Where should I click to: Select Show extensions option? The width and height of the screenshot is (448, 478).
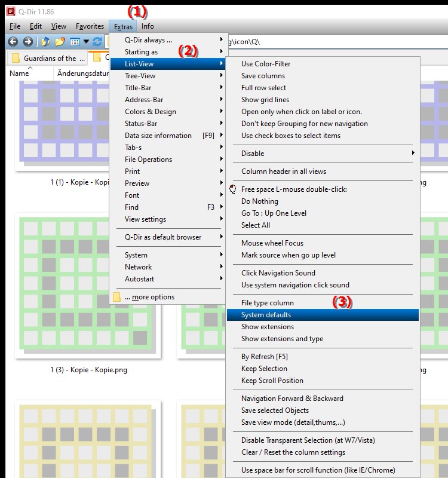(323, 327)
